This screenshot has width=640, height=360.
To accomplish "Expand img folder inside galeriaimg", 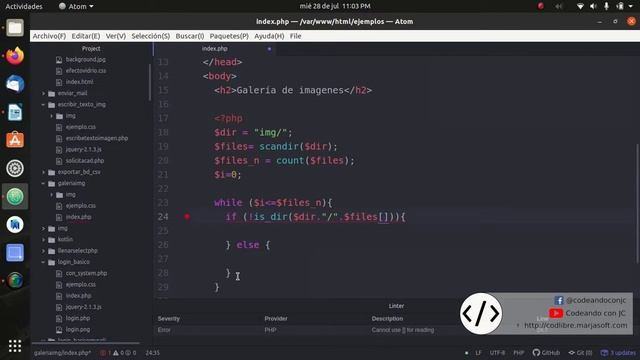I will coord(51,195).
